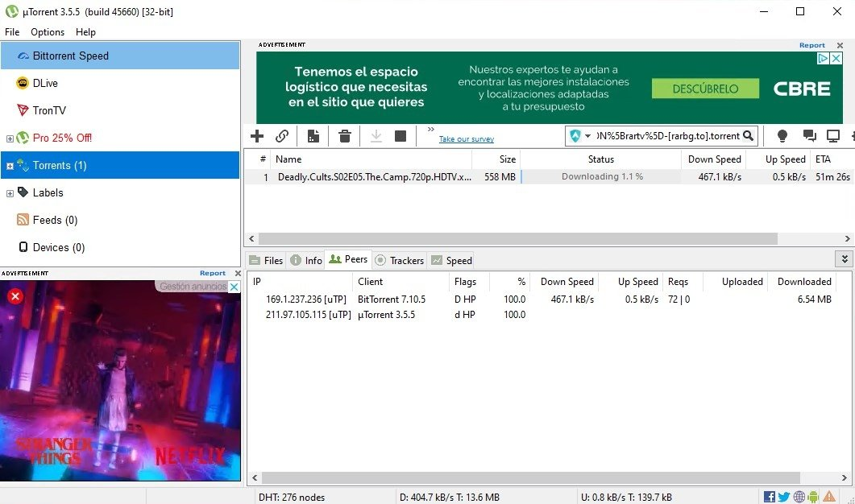Expand the Labels tree node
Viewport: 855px width, 504px height.
[10, 193]
